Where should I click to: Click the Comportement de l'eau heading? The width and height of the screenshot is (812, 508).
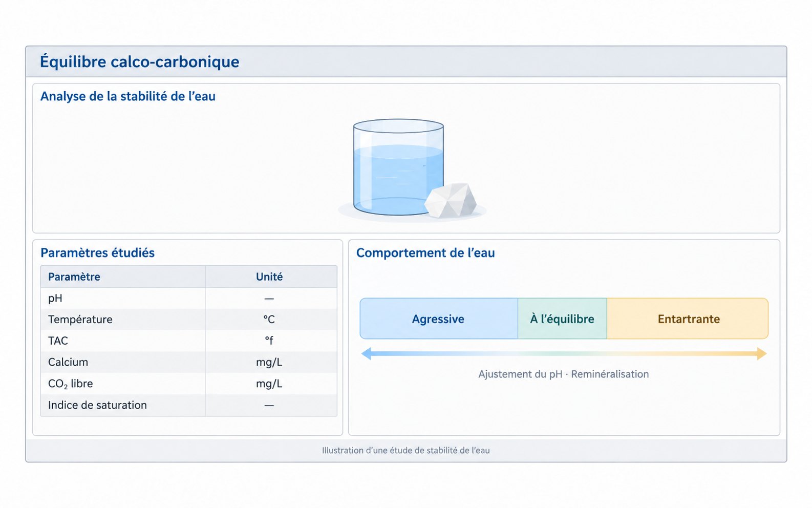425,252
